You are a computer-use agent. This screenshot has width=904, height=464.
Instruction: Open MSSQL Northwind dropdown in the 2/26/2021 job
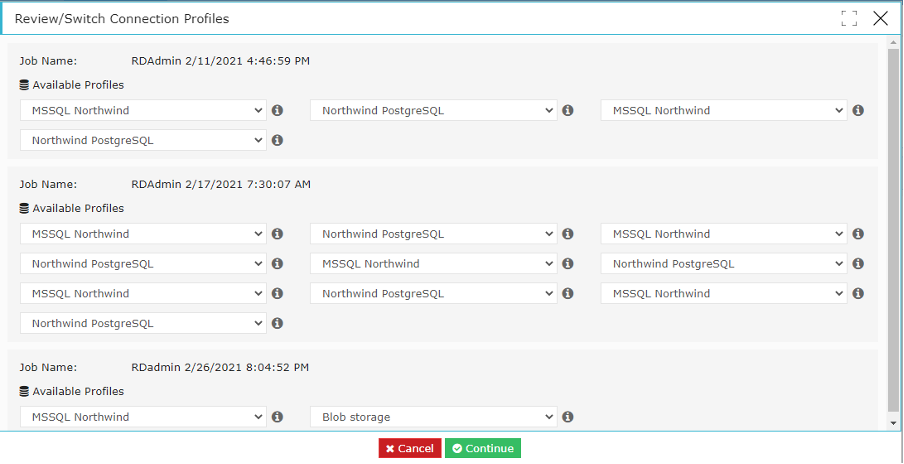click(x=144, y=417)
